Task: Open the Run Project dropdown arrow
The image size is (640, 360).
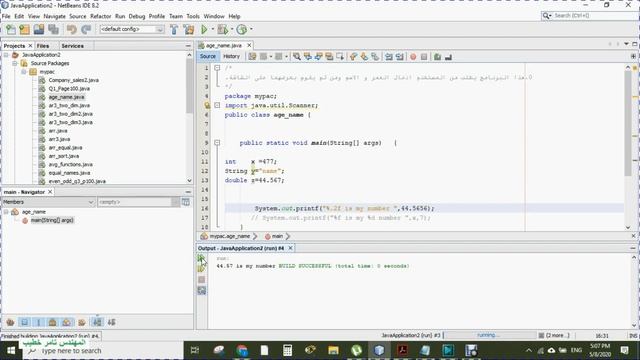Action: point(212,29)
